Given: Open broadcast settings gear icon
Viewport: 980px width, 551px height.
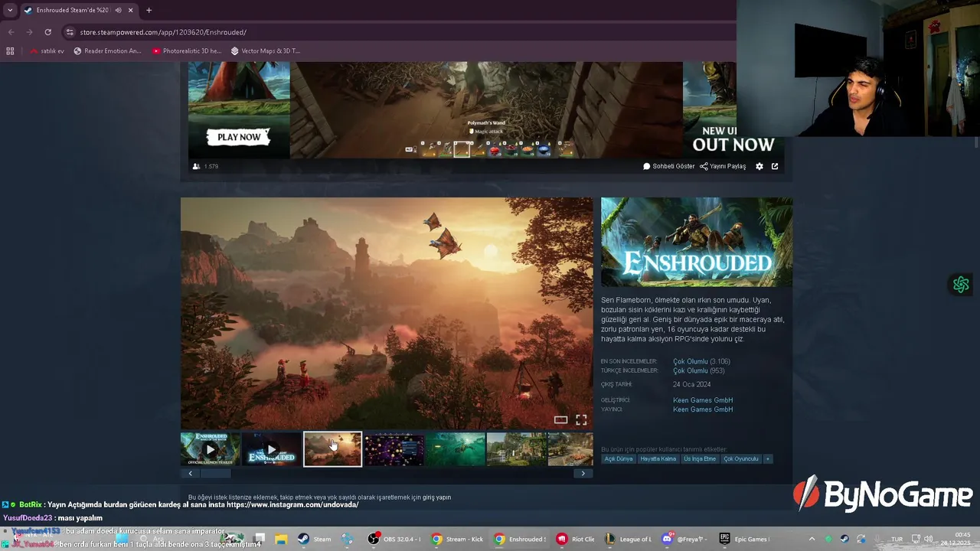Looking at the screenshot, I should tap(759, 166).
